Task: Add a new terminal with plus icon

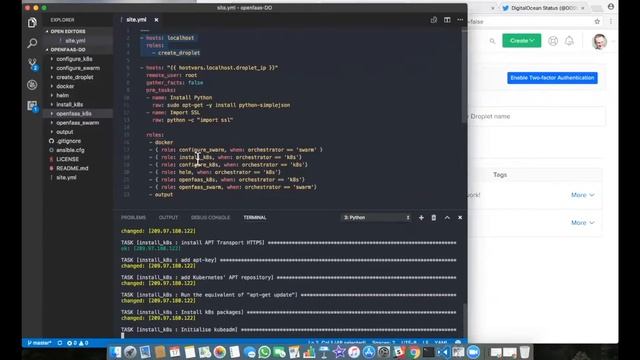Action: 421,218
